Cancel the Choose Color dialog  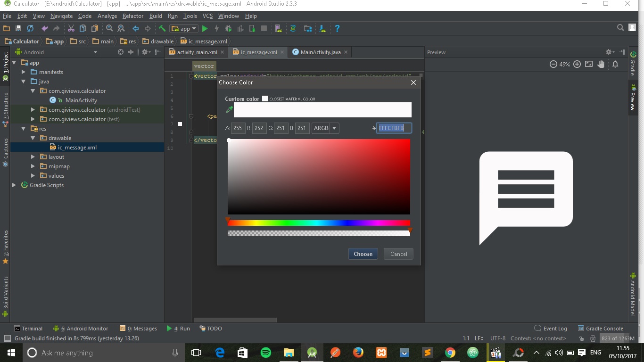398,254
